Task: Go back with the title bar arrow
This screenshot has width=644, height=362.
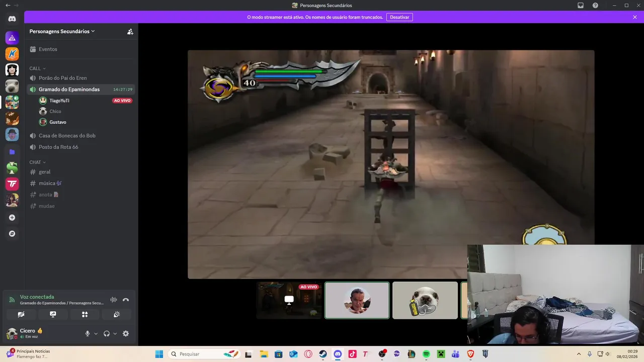Action: click(8, 6)
